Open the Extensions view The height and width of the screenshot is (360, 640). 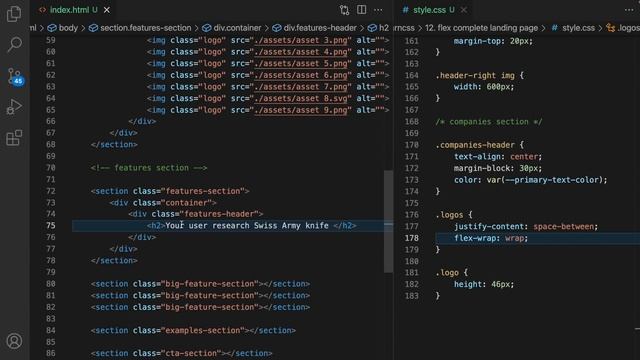click(14, 138)
